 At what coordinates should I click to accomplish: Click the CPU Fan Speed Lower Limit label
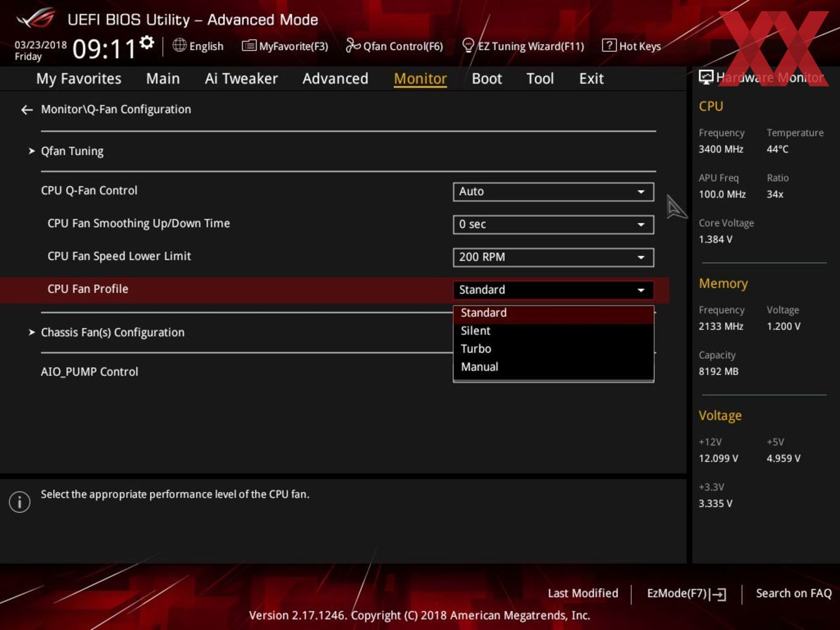[119, 256]
